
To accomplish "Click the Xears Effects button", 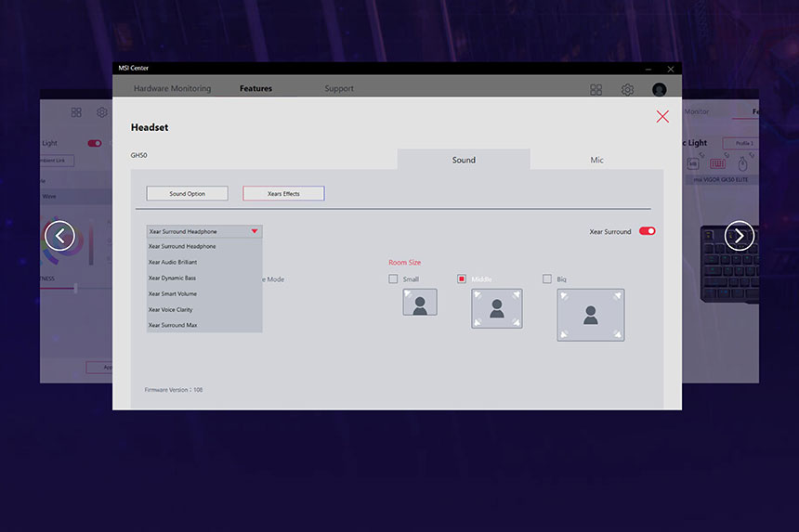I will pos(283,193).
